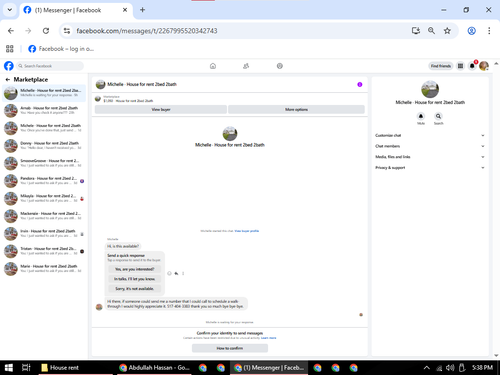The height and width of the screenshot is (375, 500).
Task: Open the Windows Start menu
Action: click(9, 368)
